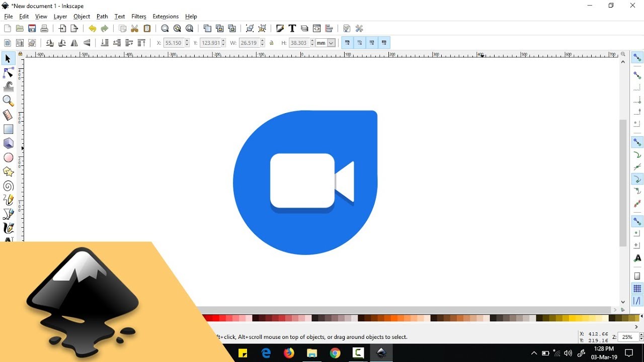The image size is (644, 362).
Task: Open the Text and Font dialog
Action: click(x=292, y=29)
